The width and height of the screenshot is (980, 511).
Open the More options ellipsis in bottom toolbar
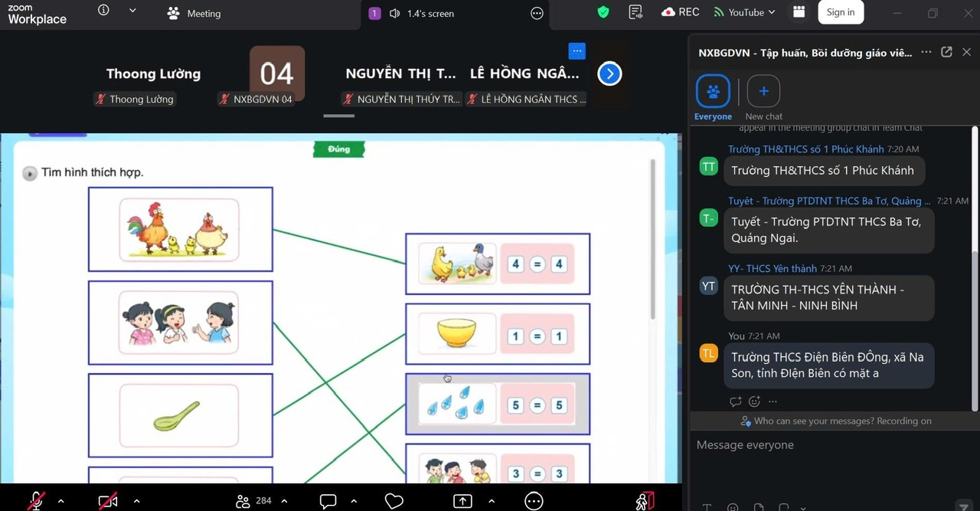pyautogui.click(x=534, y=501)
